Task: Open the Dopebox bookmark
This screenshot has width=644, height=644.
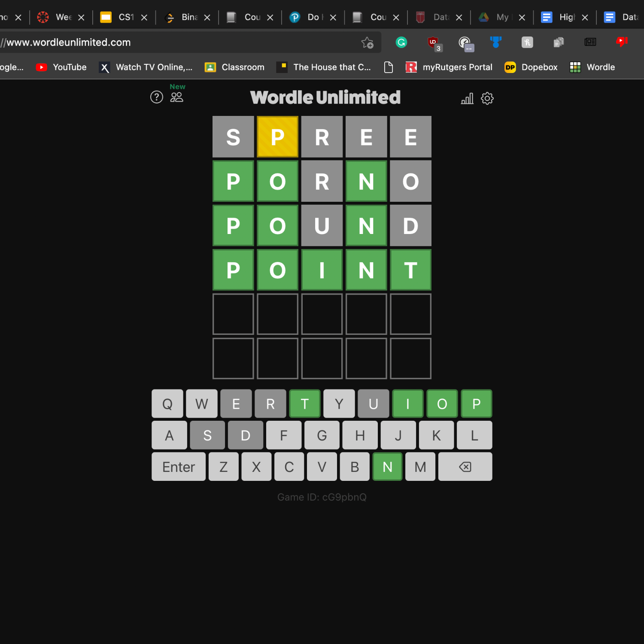Action: 531,67
